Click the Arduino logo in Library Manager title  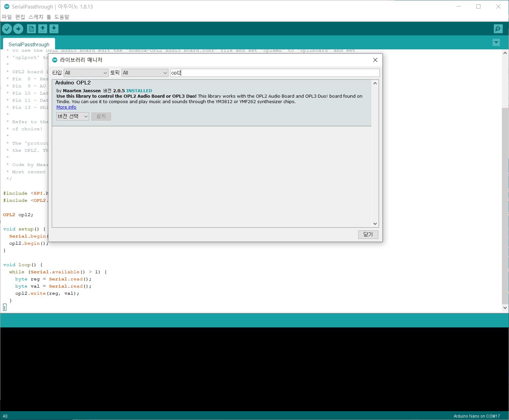point(54,60)
